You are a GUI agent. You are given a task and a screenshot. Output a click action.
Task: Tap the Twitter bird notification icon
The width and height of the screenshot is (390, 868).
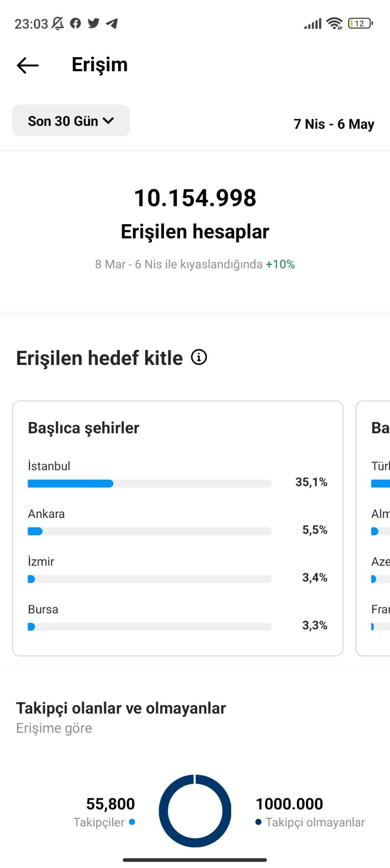(94, 23)
